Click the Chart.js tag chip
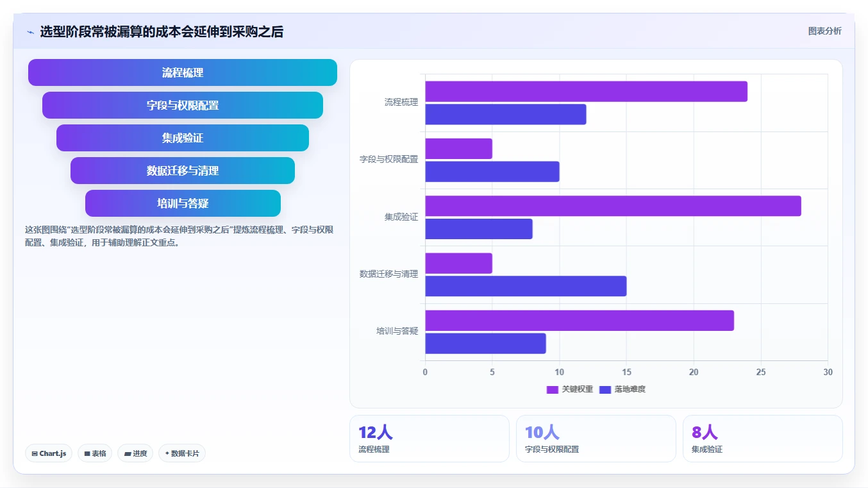The width and height of the screenshot is (868, 488). tap(49, 453)
